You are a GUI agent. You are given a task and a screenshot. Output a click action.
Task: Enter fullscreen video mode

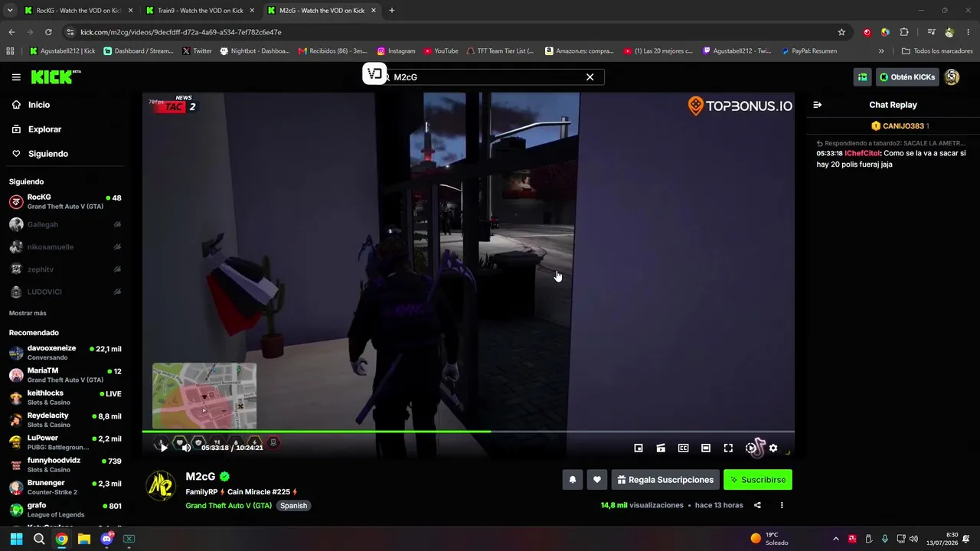coord(728,448)
